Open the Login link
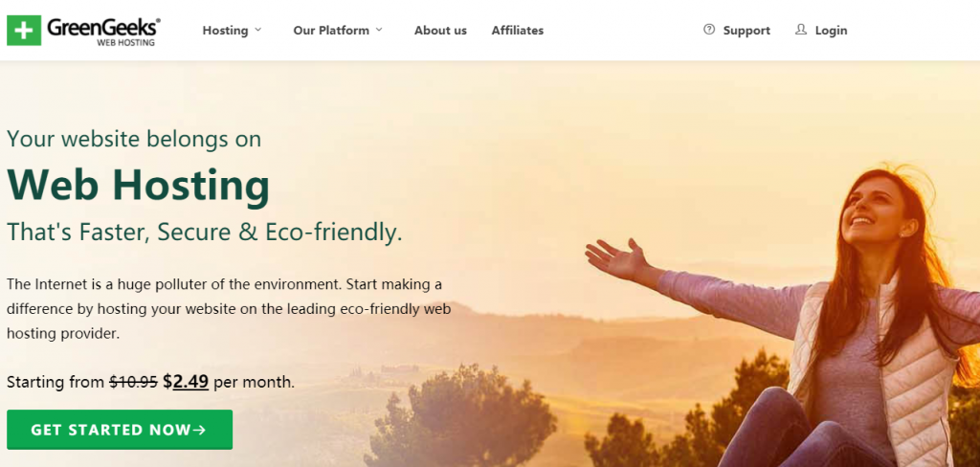This screenshot has height=467, width=980. click(x=832, y=30)
